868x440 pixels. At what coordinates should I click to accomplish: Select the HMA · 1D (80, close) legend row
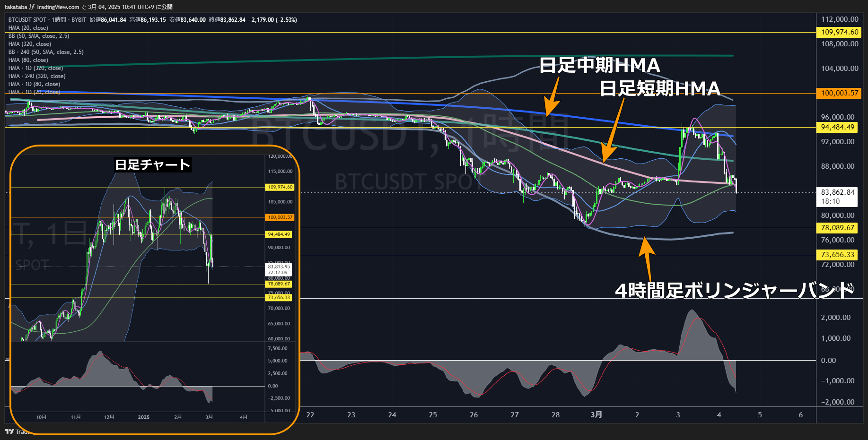pyautogui.click(x=34, y=84)
